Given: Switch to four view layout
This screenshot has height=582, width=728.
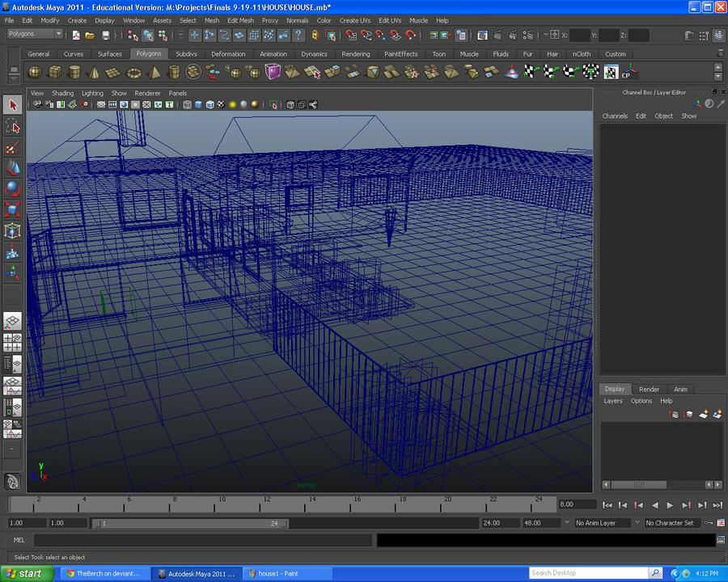Looking at the screenshot, I should [12, 343].
